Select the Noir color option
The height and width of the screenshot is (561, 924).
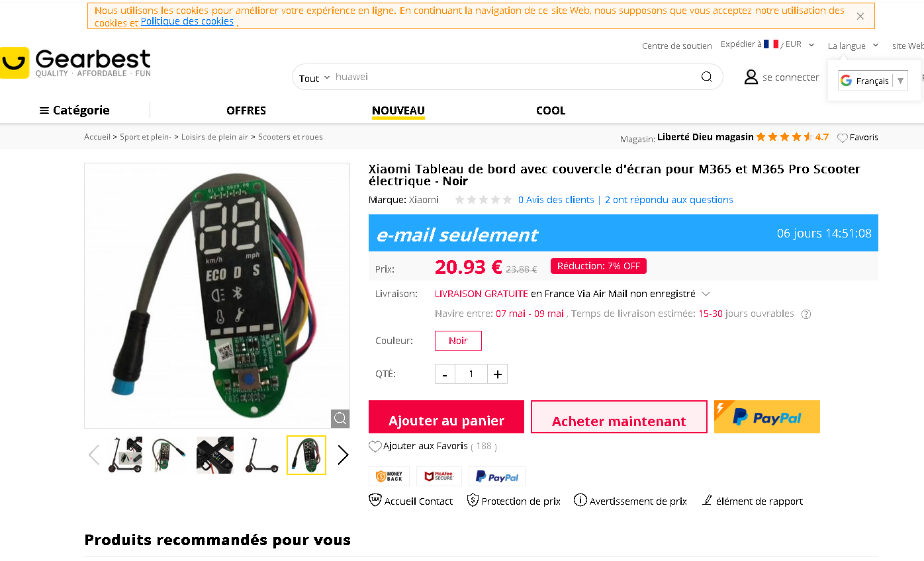(458, 341)
